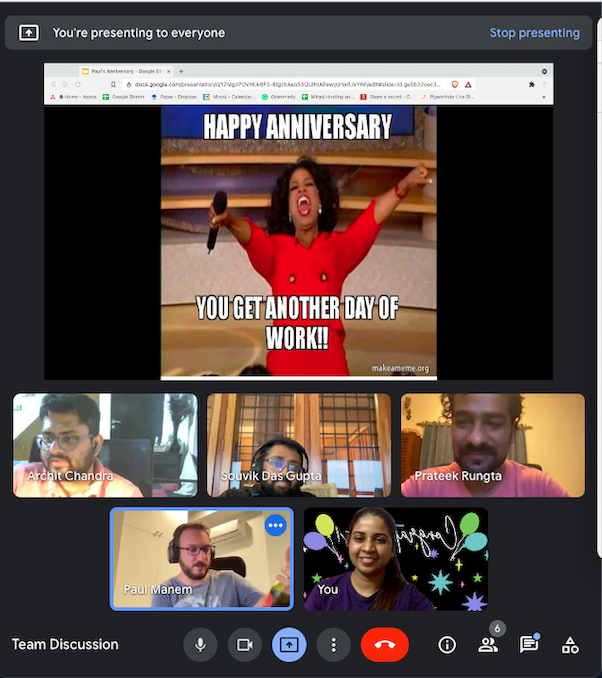Open the Home - Asana bookmark

[73, 97]
